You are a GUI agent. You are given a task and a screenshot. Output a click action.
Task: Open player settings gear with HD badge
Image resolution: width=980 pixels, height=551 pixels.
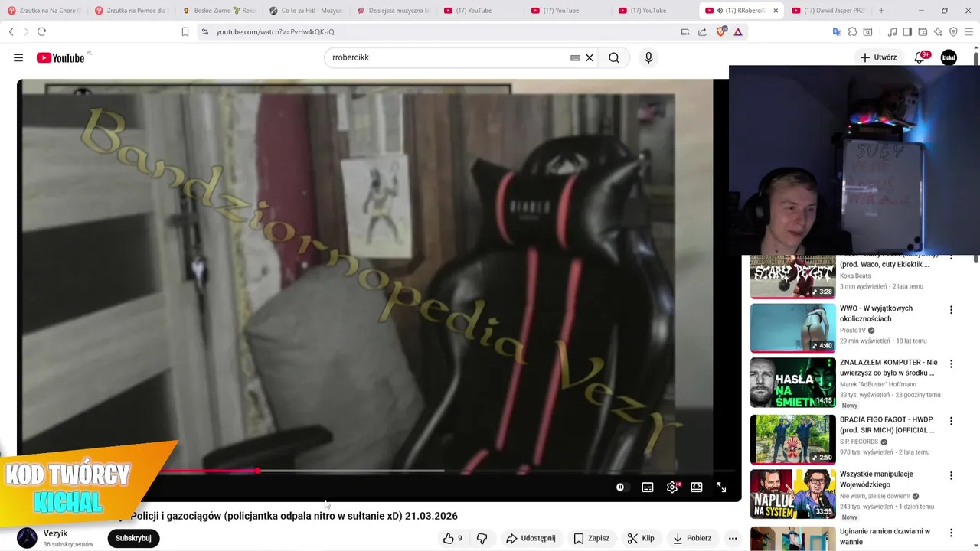point(672,487)
